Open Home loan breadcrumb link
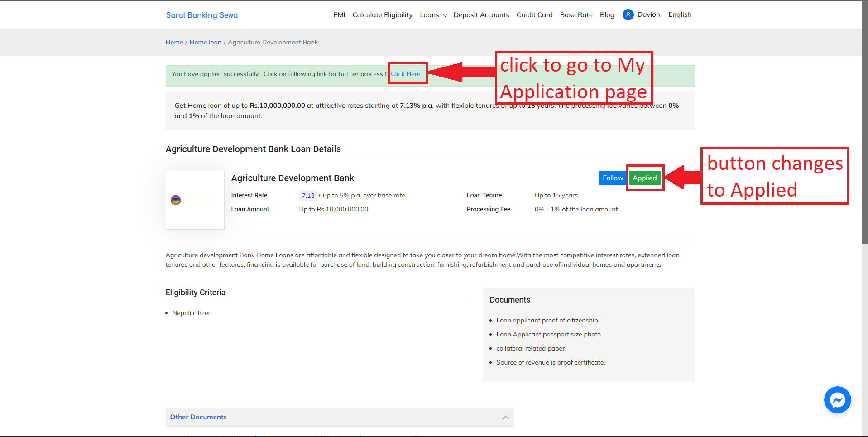Image resolution: width=868 pixels, height=437 pixels. (206, 42)
